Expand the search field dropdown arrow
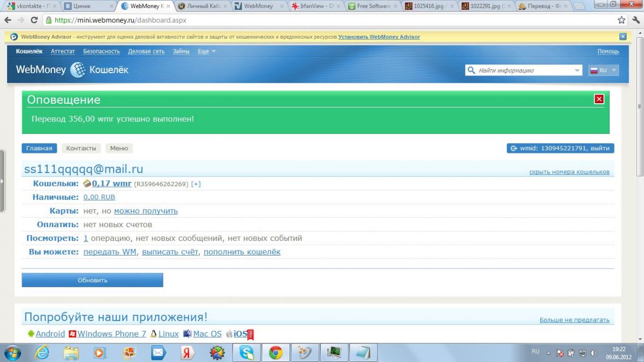The image size is (644, 362). pyautogui.click(x=577, y=70)
